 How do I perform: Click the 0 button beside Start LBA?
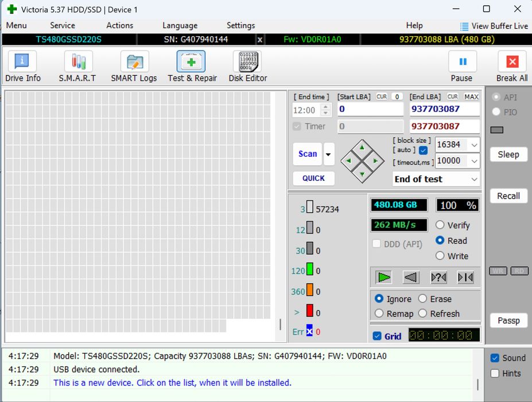pos(397,96)
